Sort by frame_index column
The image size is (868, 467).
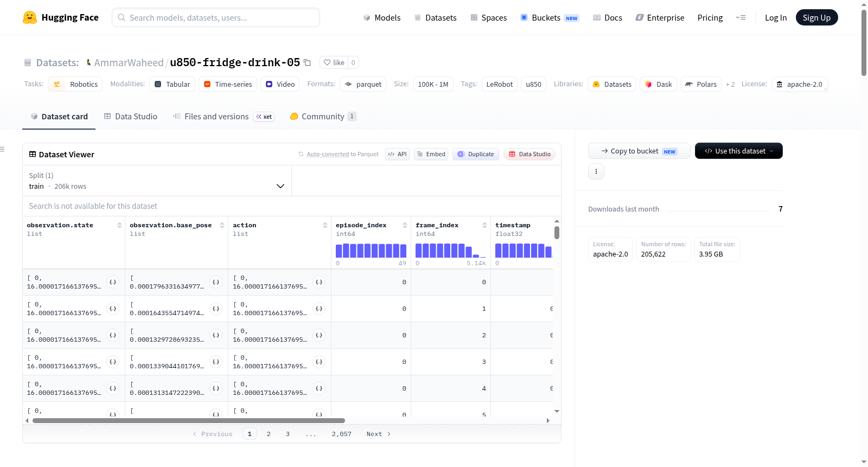coord(484,225)
